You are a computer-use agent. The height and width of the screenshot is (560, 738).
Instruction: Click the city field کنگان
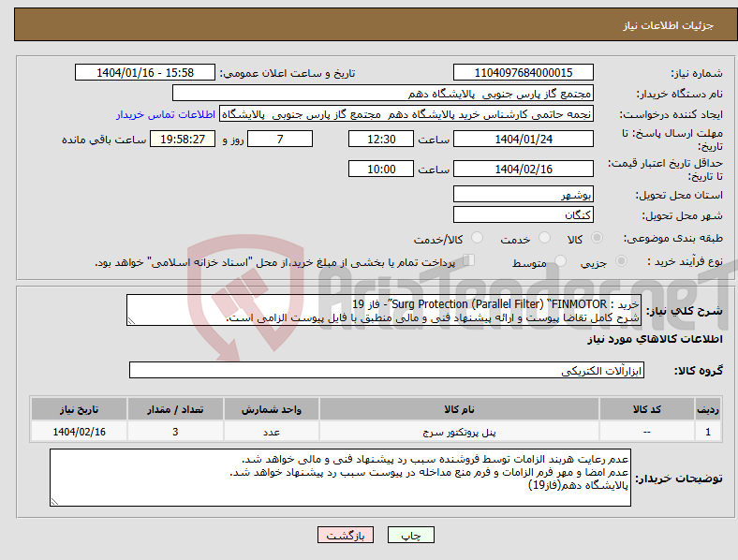523,214
